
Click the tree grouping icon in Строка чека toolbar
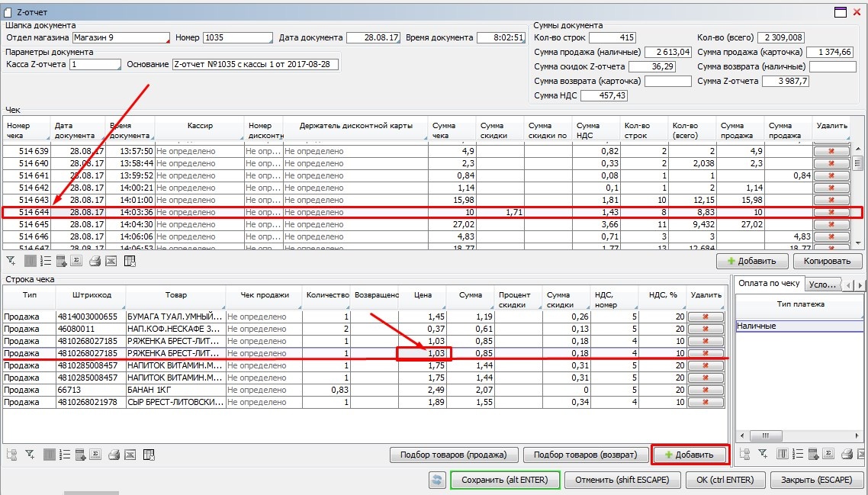tap(11, 455)
